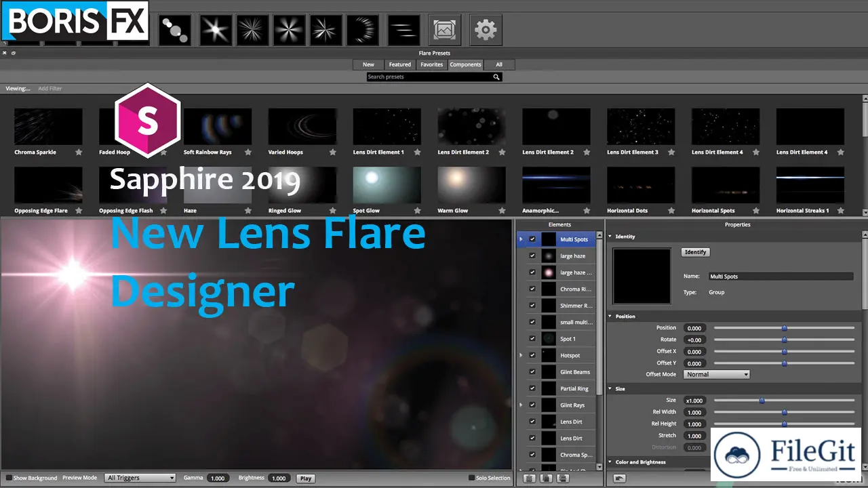Toggle Show Background checkbox
The width and height of the screenshot is (868, 488).
point(9,478)
